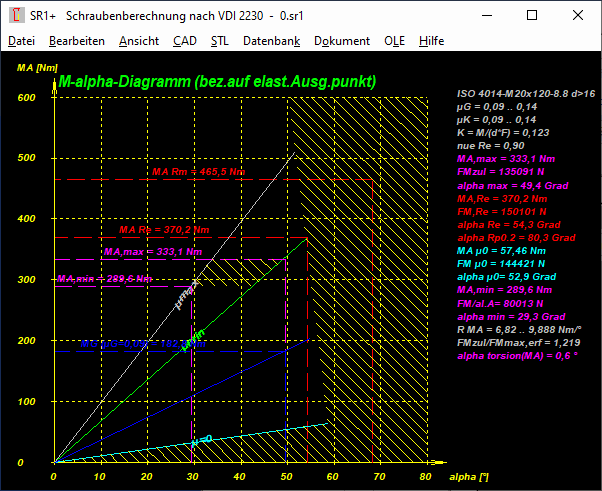Click the M-alpha-Diagramm title text

click(217, 81)
